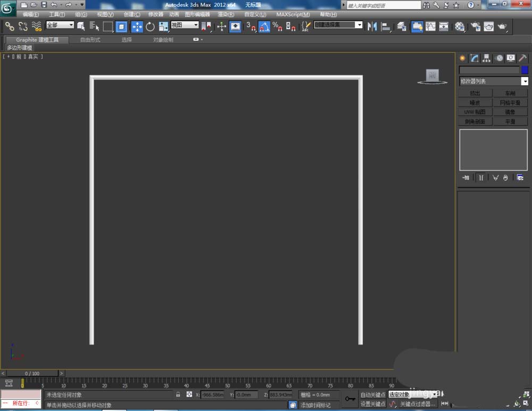The image size is (532, 411).
Task: Click the Use Pivot Point Center icon
Action: pos(206,27)
